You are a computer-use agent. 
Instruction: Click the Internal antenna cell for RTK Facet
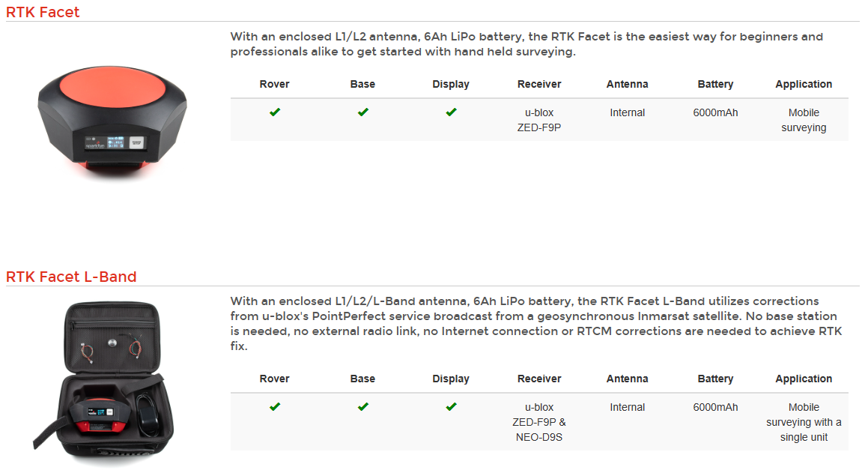click(x=627, y=112)
